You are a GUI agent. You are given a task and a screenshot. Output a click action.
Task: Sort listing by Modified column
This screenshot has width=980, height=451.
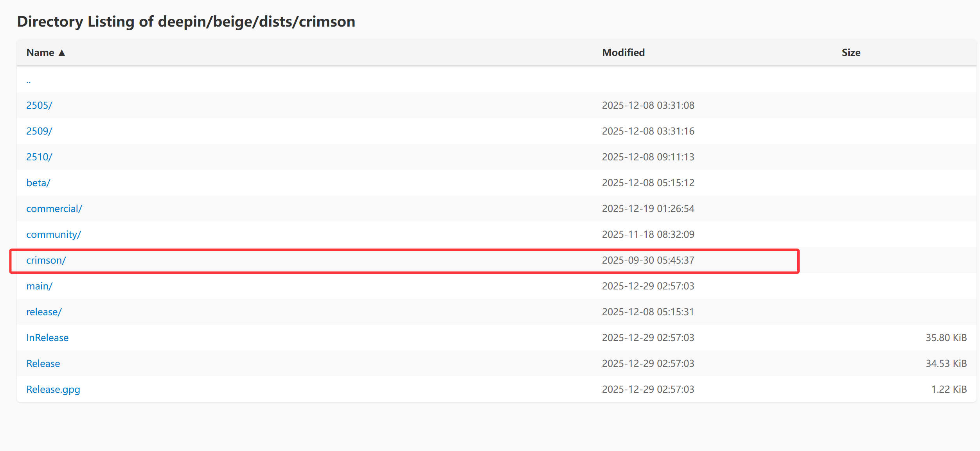point(623,52)
